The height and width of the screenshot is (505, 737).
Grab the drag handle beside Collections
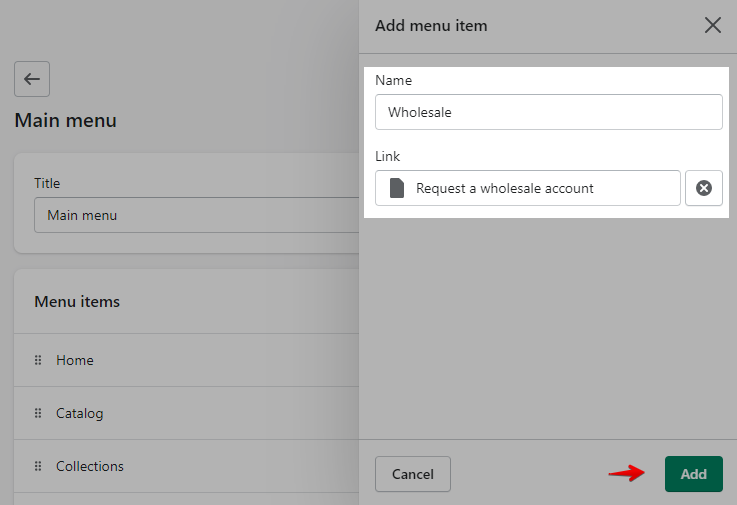pos(38,466)
